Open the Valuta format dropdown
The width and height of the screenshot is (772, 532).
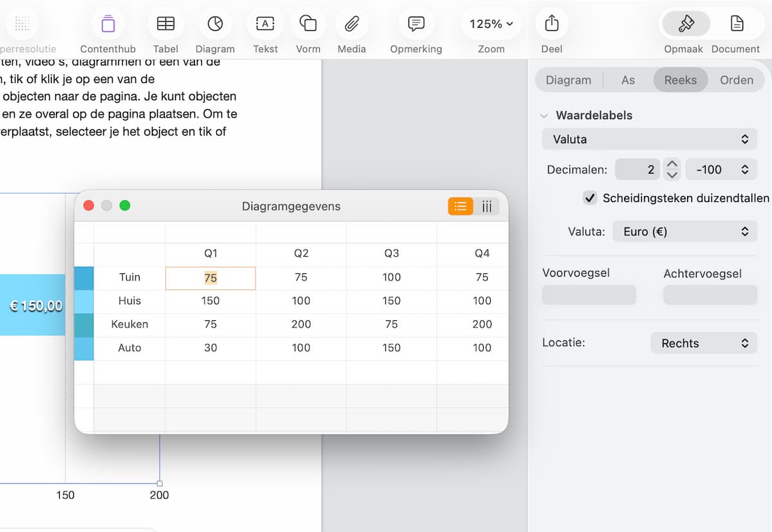[x=649, y=139]
